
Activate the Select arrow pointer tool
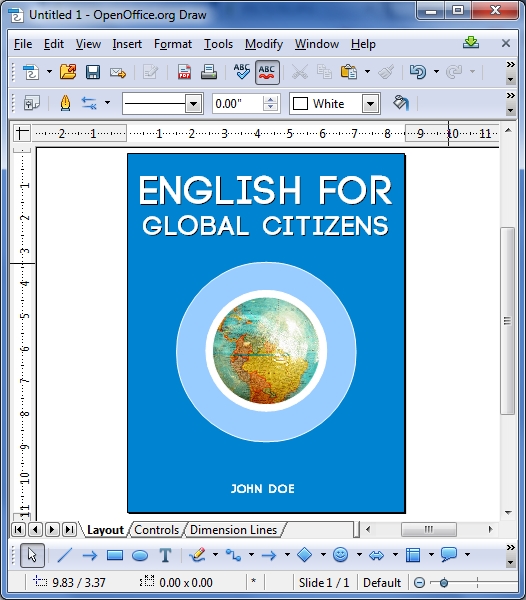pyautogui.click(x=32, y=555)
